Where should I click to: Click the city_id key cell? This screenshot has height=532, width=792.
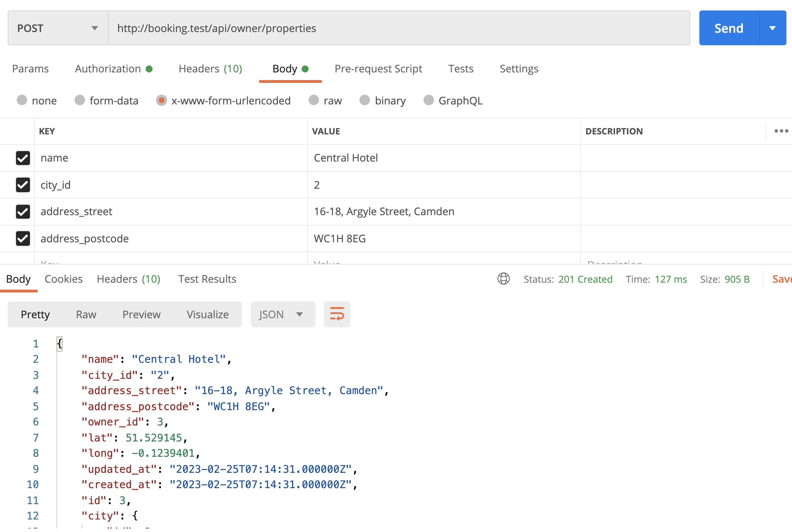[x=171, y=185]
